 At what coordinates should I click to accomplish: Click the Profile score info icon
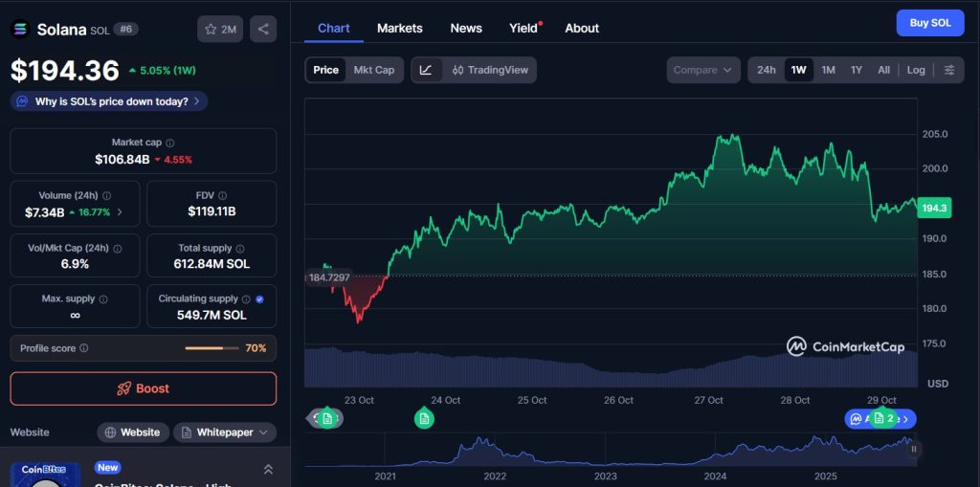[84, 348]
